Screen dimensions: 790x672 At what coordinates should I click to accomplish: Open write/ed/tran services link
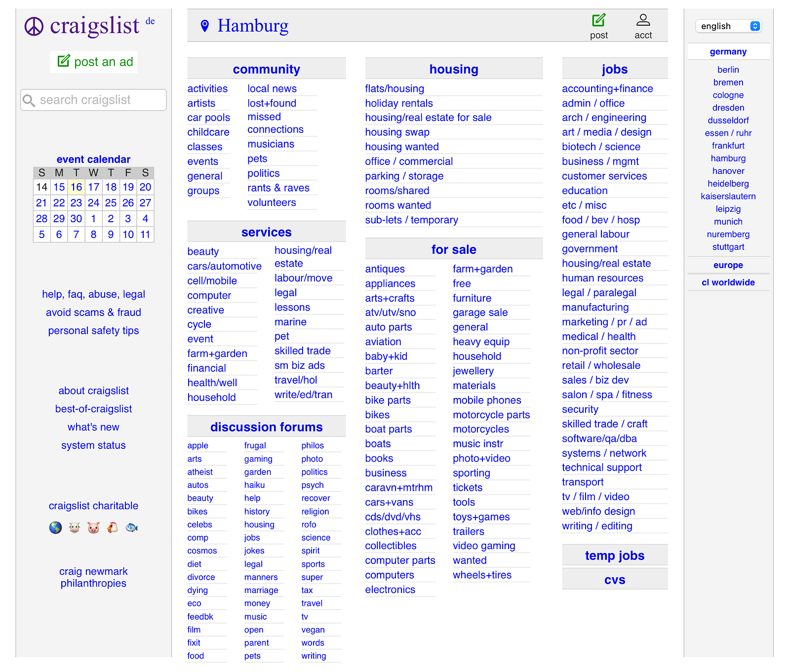(x=303, y=395)
